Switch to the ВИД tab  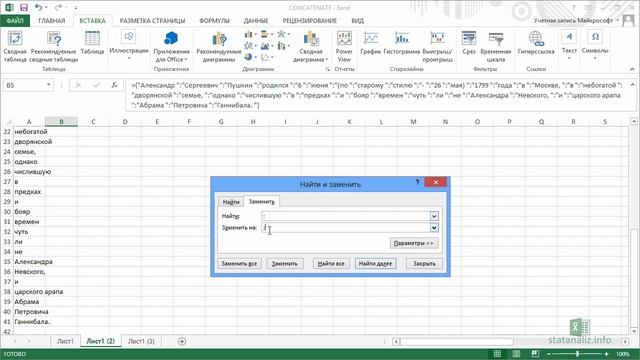(358, 20)
